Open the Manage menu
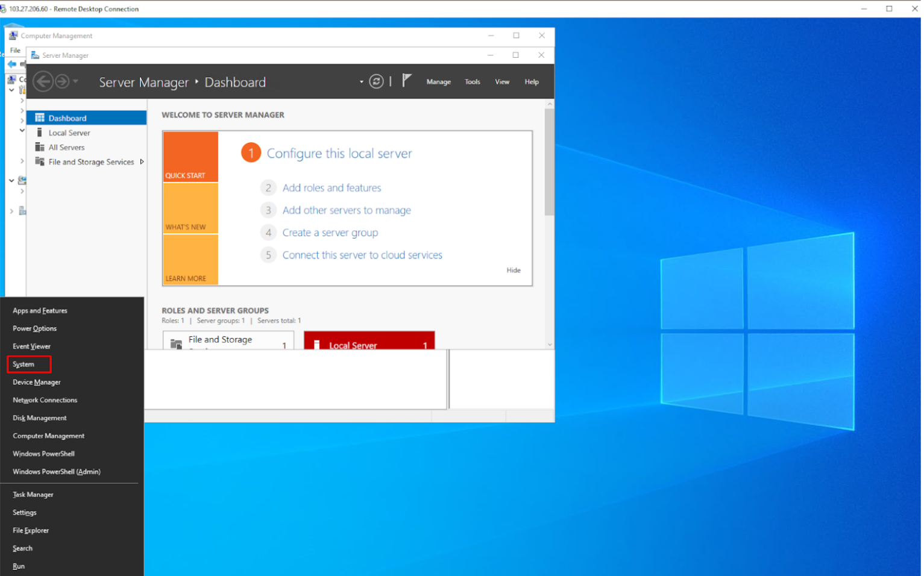The width and height of the screenshot is (924, 576). 438,81
